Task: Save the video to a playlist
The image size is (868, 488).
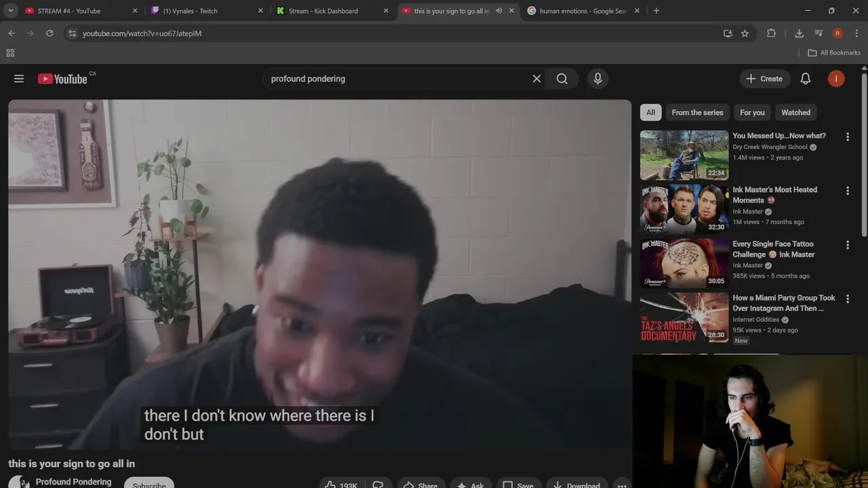Action: coord(518,484)
